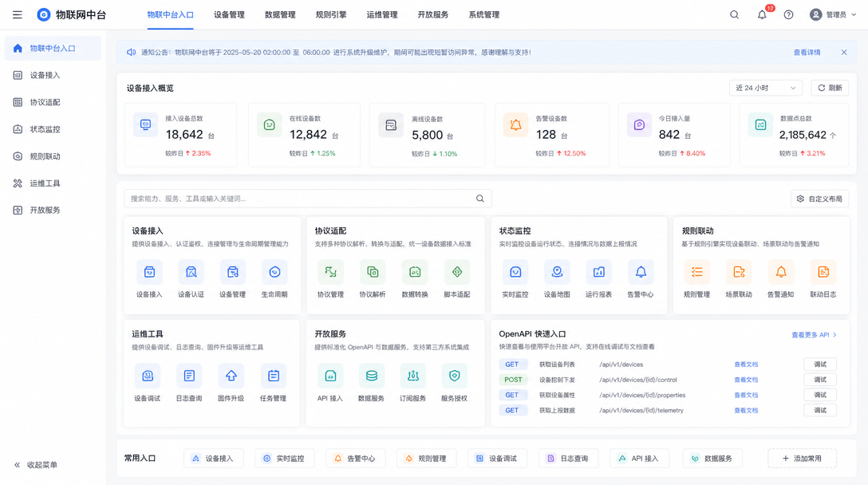The height and width of the screenshot is (485, 868).
Task: Select 协议适配 in the left sidebar
Action: [x=53, y=102]
